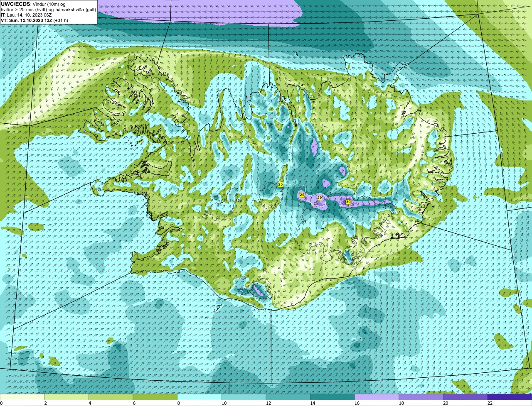Click the legend scale label '22'
The width and height of the screenshot is (532, 406).
pos(490,403)
